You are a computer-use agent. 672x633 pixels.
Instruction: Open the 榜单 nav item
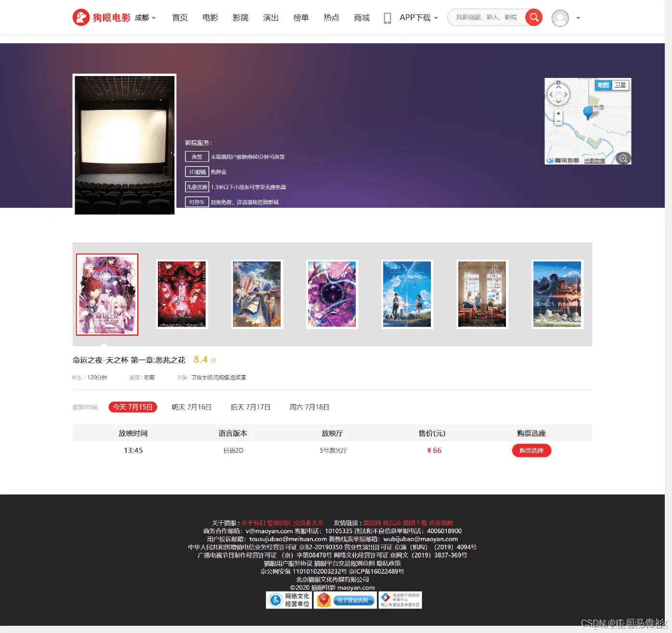[301, 18]
